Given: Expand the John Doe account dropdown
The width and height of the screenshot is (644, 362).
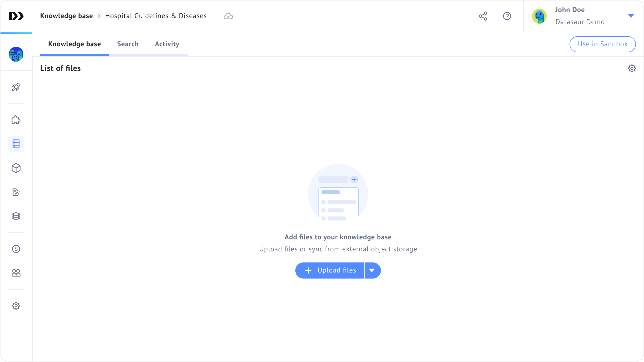Looking at the screenshot, I should 631,16.
